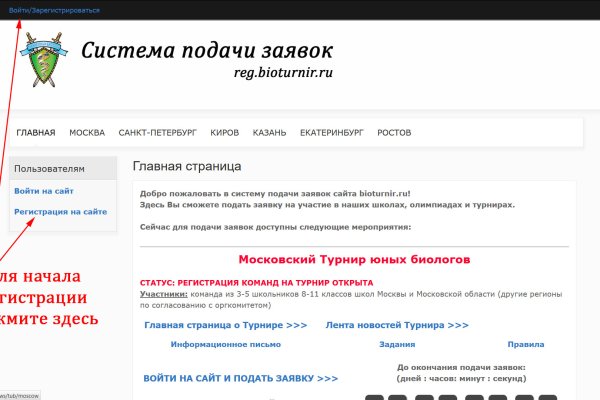This screenshot has width=600, height=400.
Task: Open the РОСТОВ navigation item
Action: [x=394, y=133]
